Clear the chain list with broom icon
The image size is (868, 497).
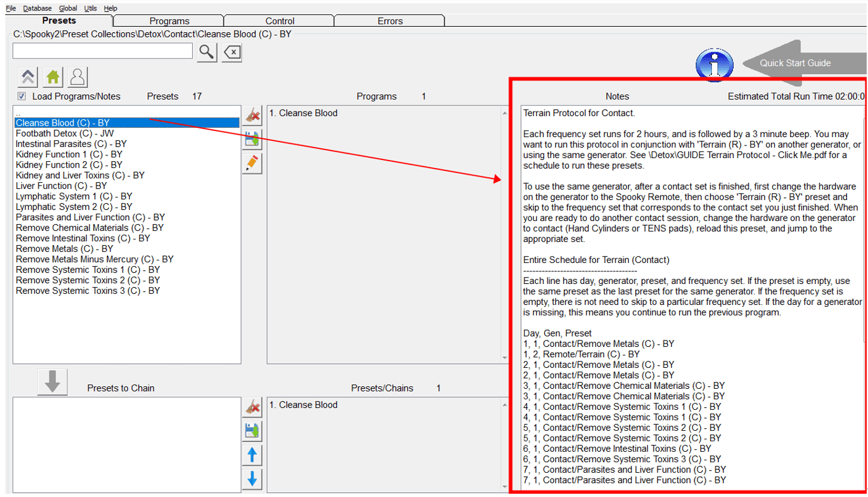tap(252, 407)
